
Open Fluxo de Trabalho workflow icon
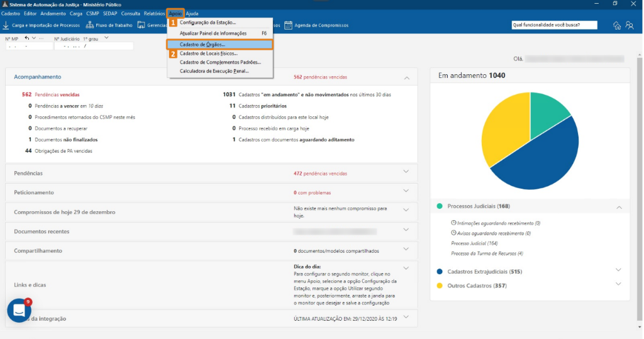89,26
